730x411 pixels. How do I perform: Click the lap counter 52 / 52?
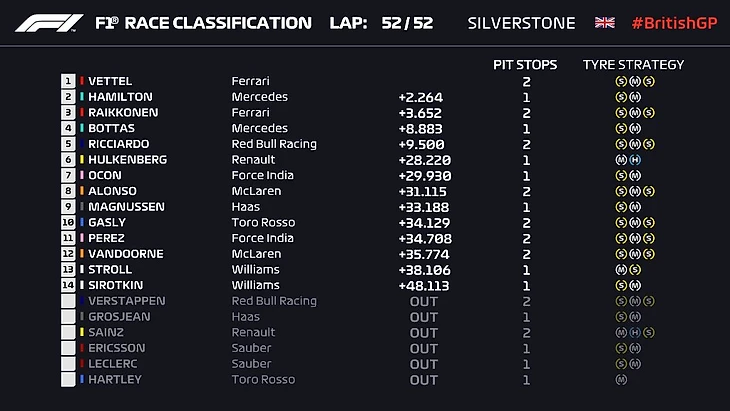pyautogui.click(x=407, y=23)
